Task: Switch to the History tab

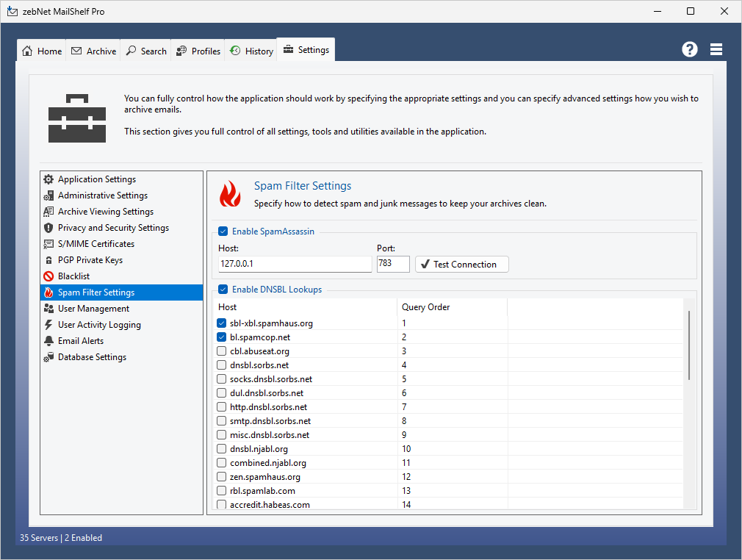Action: coord(251,51)
